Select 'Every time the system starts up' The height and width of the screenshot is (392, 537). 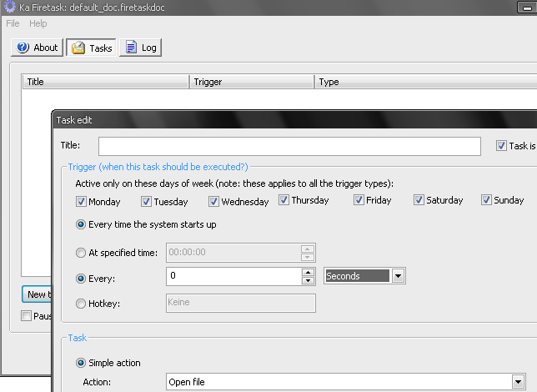pos(81,224)
